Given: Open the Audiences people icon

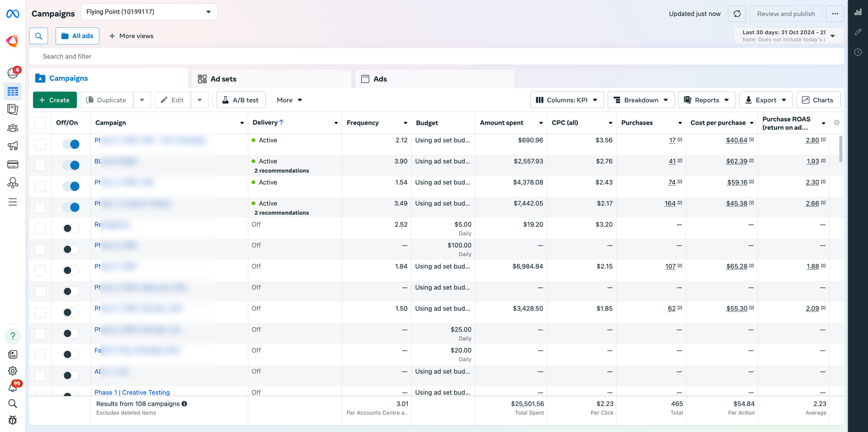Looking at the screenshot, I should [x=13, y=128].
